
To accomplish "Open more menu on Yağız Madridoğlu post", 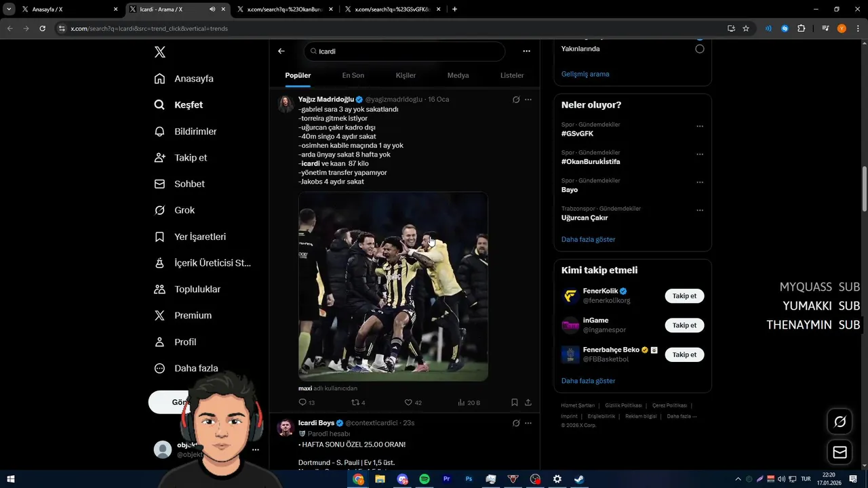I will point(528,100).
